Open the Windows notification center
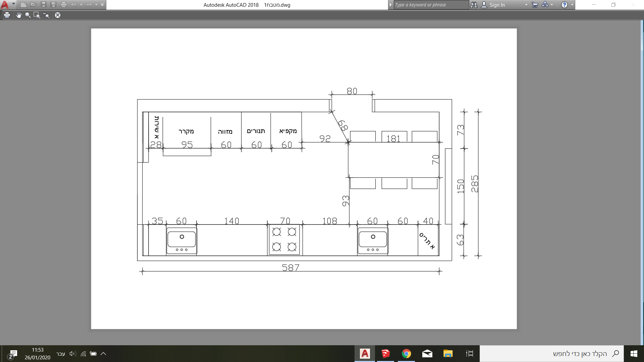The image size is (644, 362). click(x=13, y=354)
